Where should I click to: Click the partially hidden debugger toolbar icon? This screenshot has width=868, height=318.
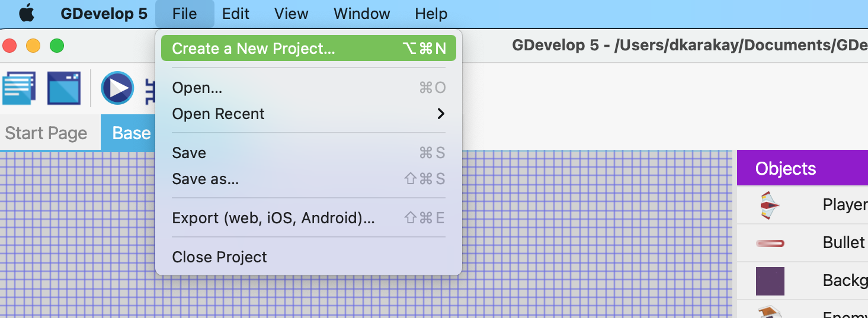pyautogui.click(x=149, y=88)
